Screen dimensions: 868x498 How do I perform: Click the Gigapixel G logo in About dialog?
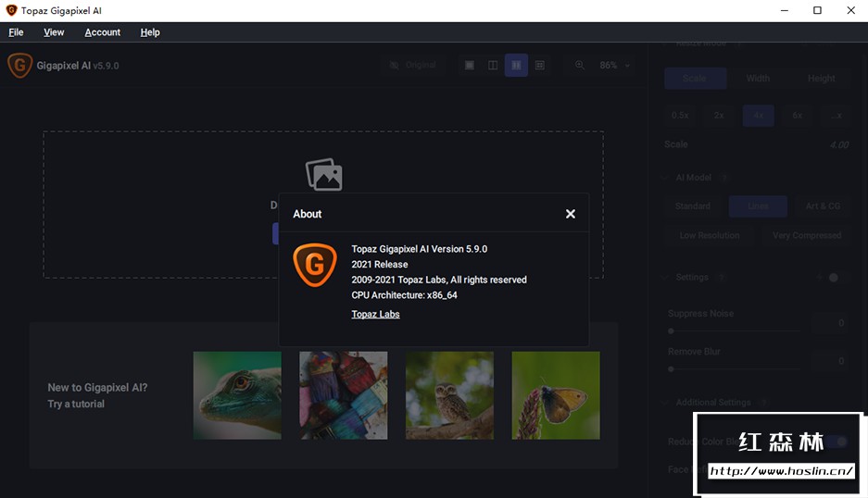coord(314,265)
